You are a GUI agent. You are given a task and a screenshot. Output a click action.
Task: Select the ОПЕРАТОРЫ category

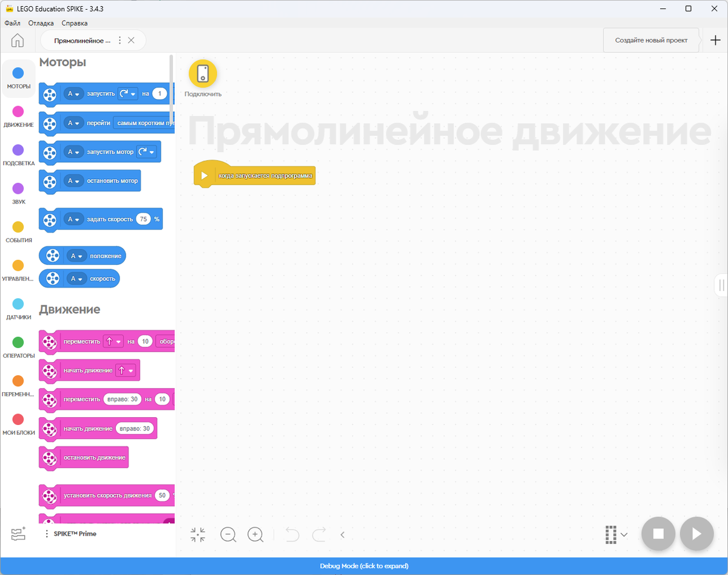pyautogui.click(x=18, y=346)
